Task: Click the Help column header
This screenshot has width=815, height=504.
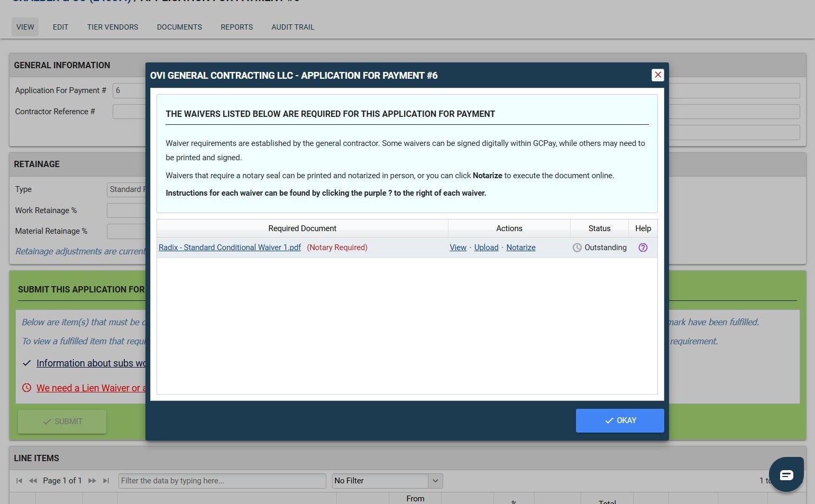Action: 643,228
